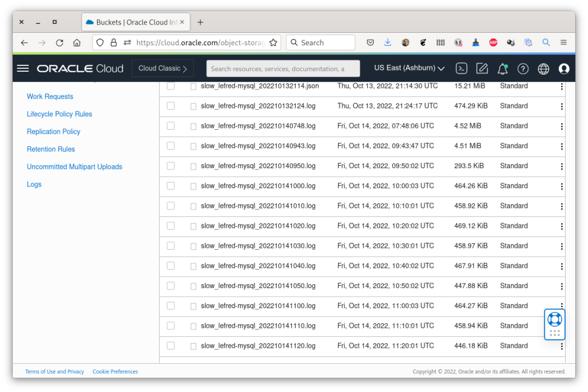Launch Cloud Shell terminal

click(461, 68)
